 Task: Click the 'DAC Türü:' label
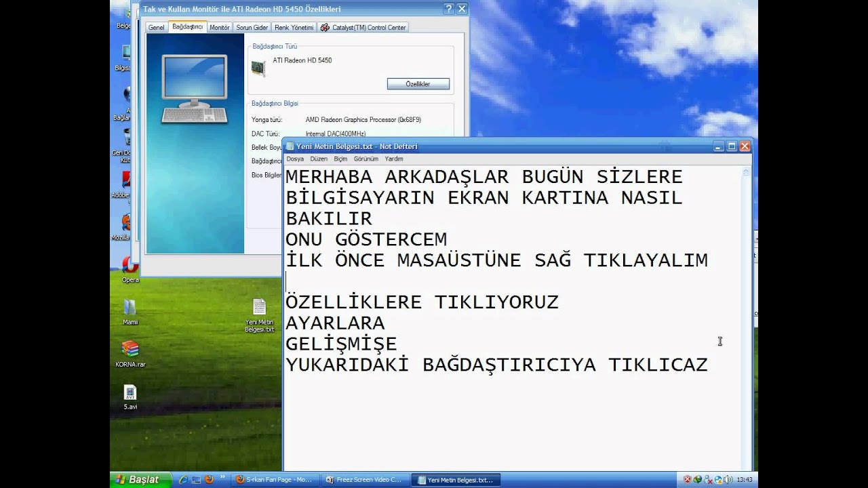(265, 134)
